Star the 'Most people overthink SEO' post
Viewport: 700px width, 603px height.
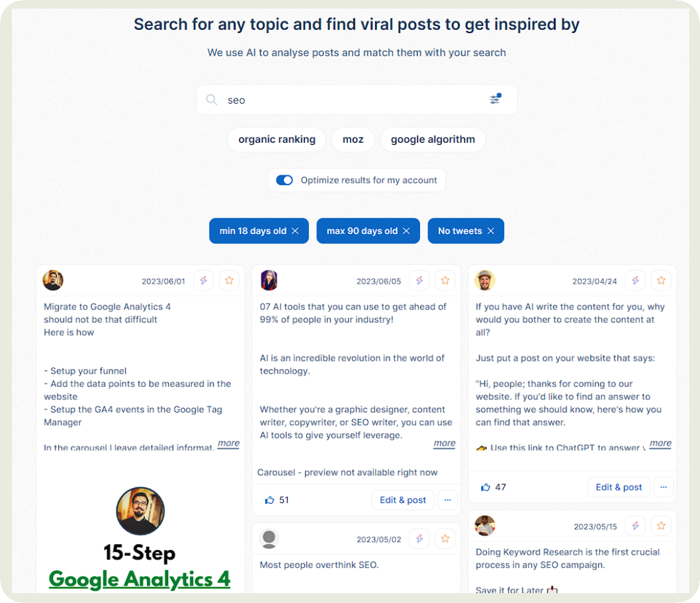445,538
